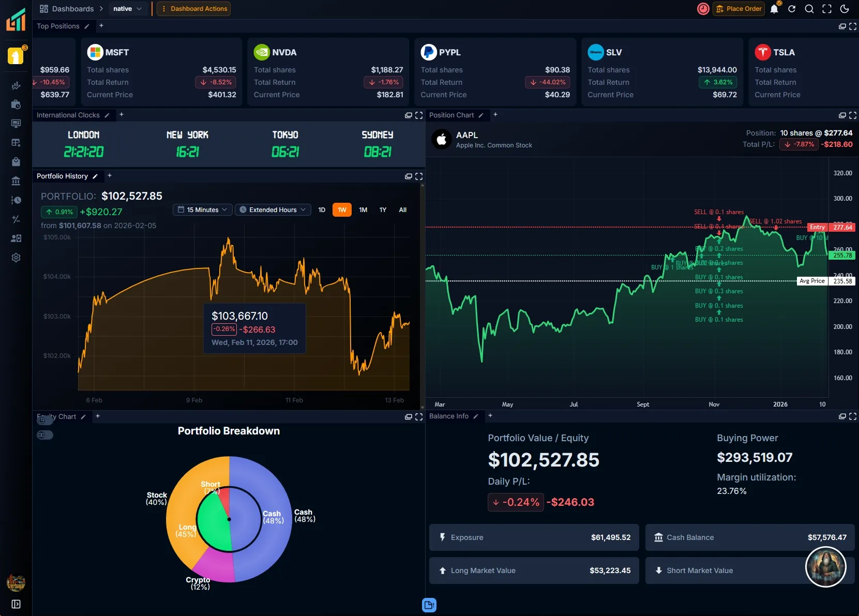Edit the International Clocks widget title
859x616 pixels.
[x=107, y=115]
